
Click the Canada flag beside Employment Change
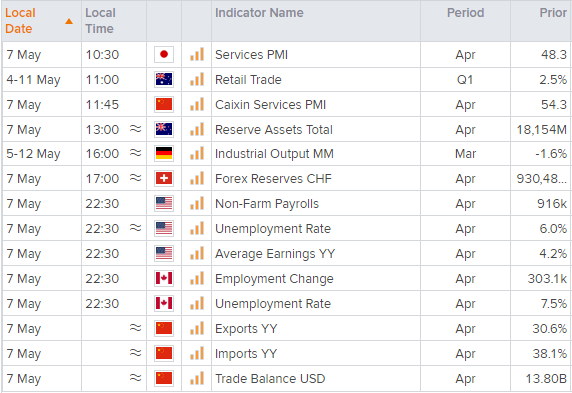tap(164, 278)
